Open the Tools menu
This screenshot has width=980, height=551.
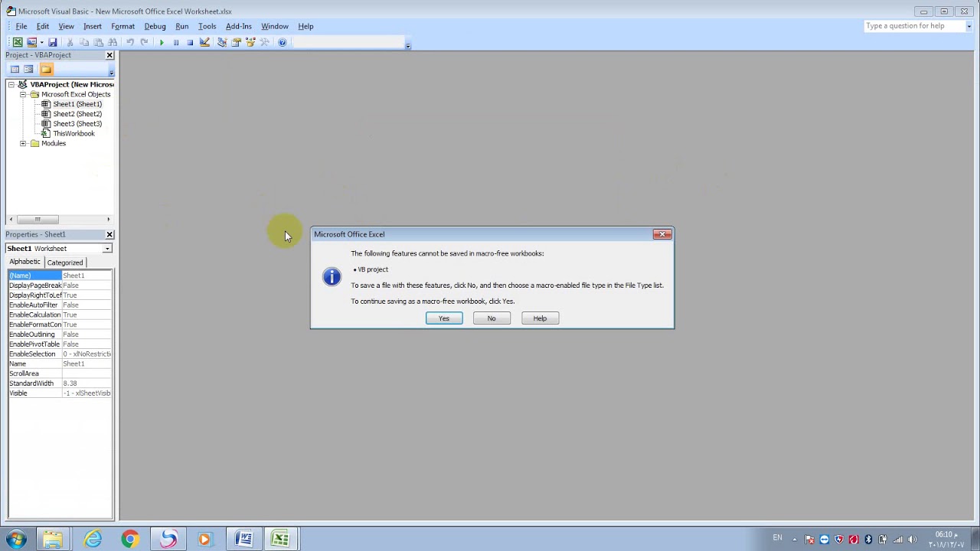click(x=207, y=26)
